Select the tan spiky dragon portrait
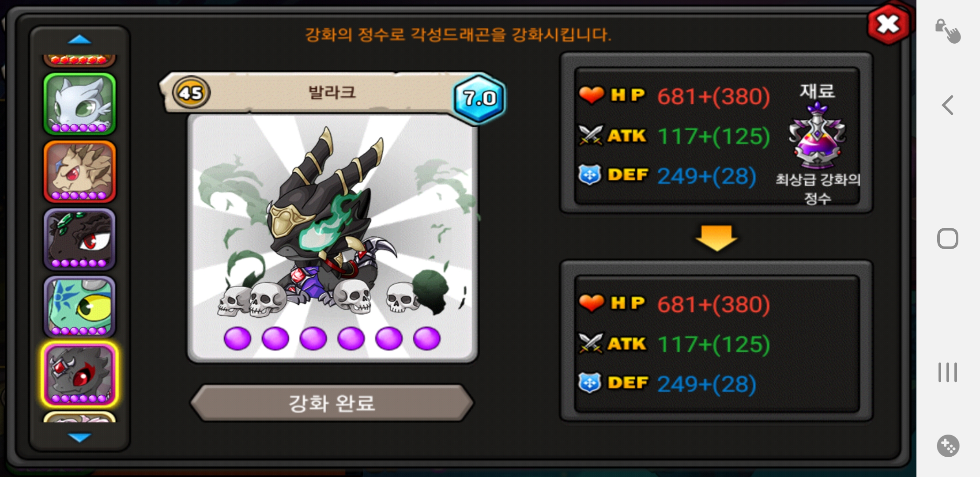The width and height of the screenshot is (980, 477). tap(79, 171)
